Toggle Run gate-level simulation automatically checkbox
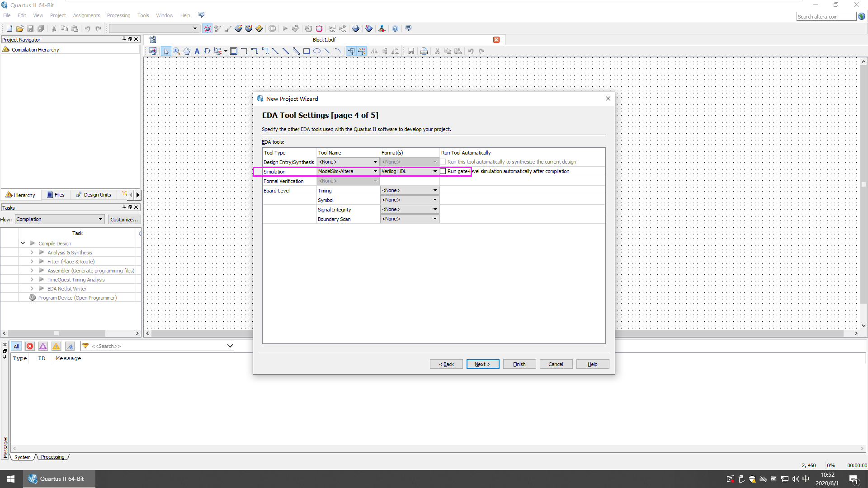The image size is (868, 488). (443, 171)
